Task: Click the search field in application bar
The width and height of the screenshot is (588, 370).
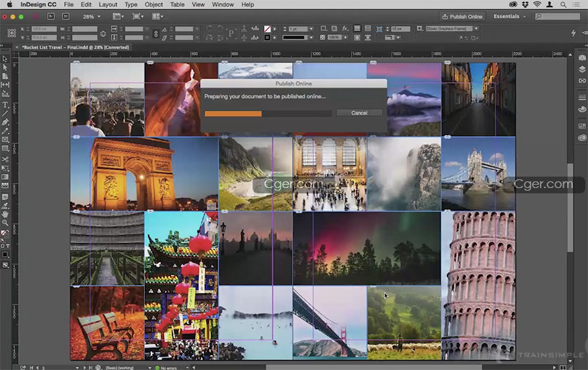Action: [558, 17]
